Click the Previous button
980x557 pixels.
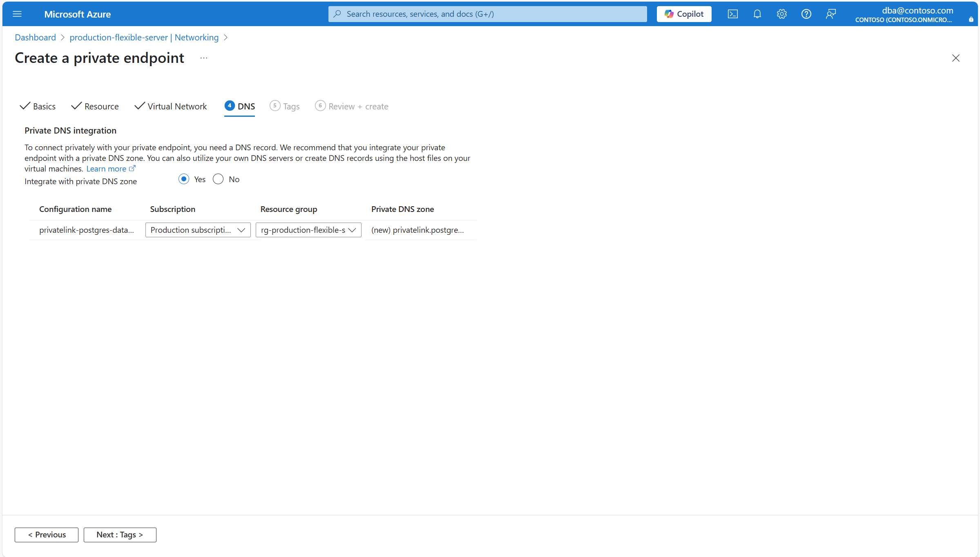coord(47,535)
